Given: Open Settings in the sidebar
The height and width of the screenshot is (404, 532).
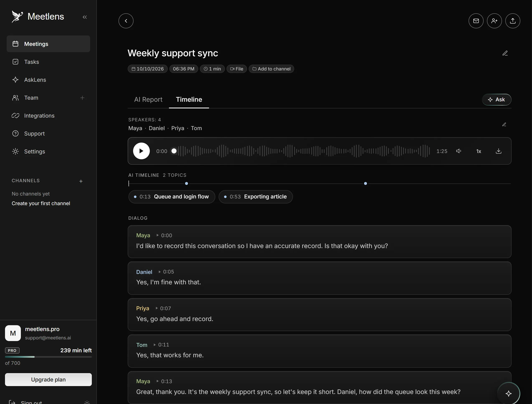Looking at the screenshot, I should [48, 152].
